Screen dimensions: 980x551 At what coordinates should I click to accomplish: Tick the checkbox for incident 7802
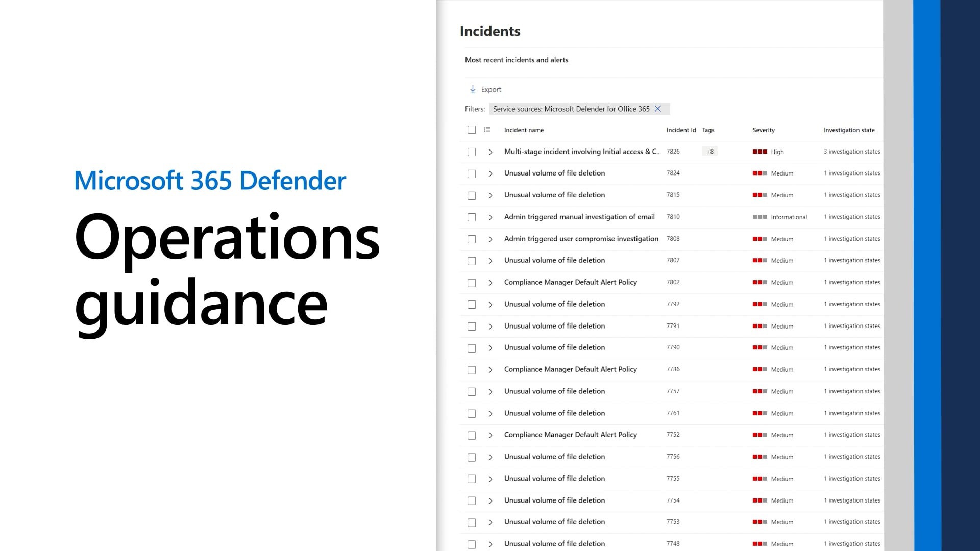coord(472,283)
